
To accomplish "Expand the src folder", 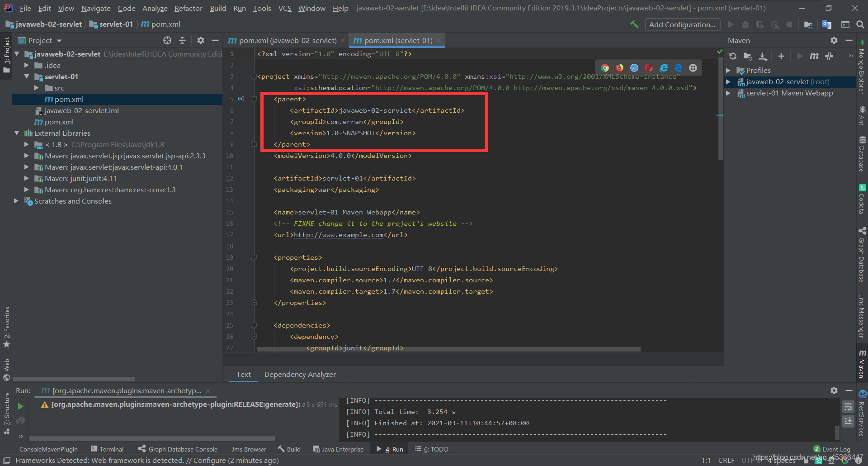I will click(x=37, y=88).
